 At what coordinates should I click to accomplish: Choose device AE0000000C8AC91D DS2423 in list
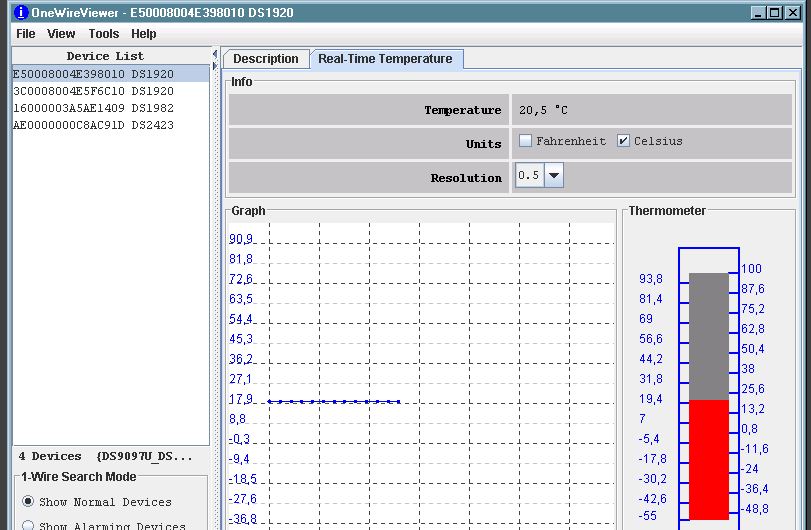click(93, 125)
